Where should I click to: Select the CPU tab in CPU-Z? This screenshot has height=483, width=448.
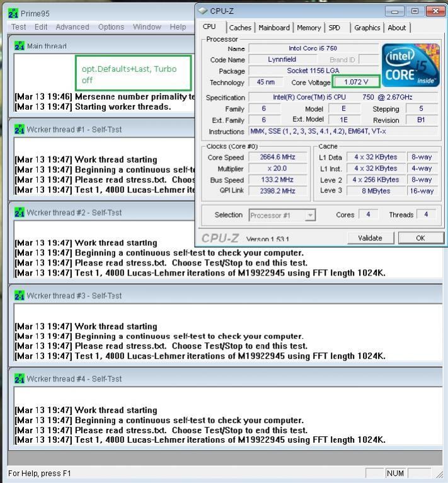point(209,27)
